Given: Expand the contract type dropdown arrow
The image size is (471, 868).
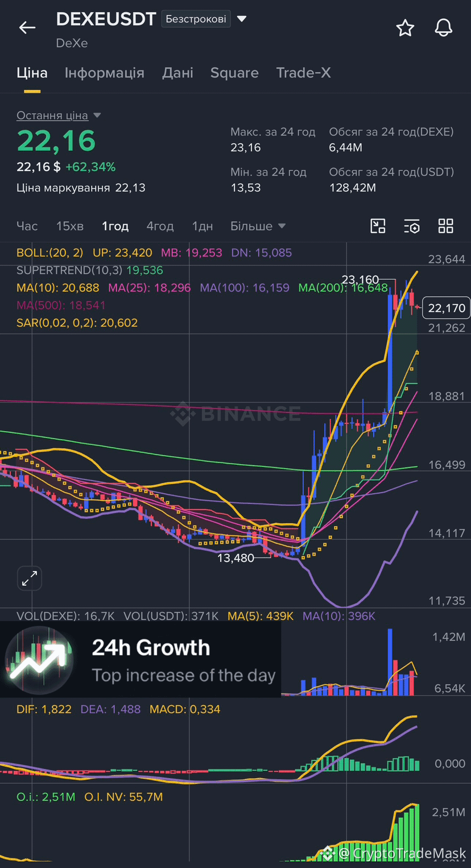Looking at the screenshot, I should point(241,19).
